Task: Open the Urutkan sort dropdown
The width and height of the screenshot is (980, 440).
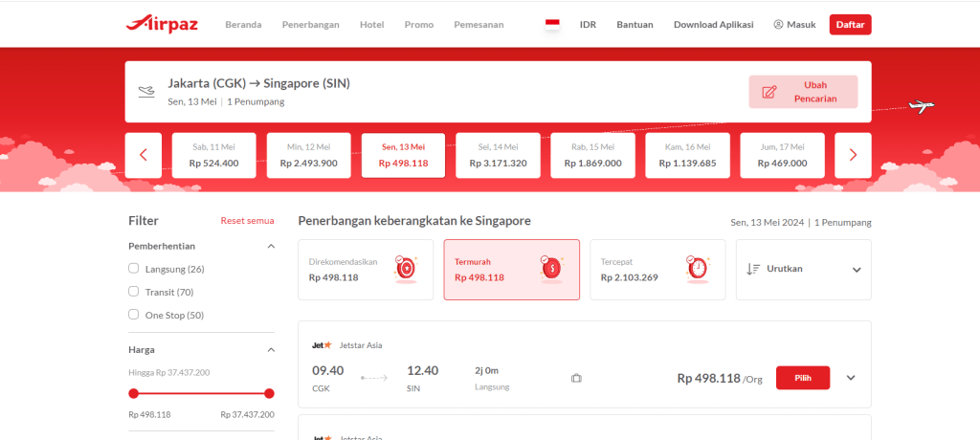Action: (803, 270)
